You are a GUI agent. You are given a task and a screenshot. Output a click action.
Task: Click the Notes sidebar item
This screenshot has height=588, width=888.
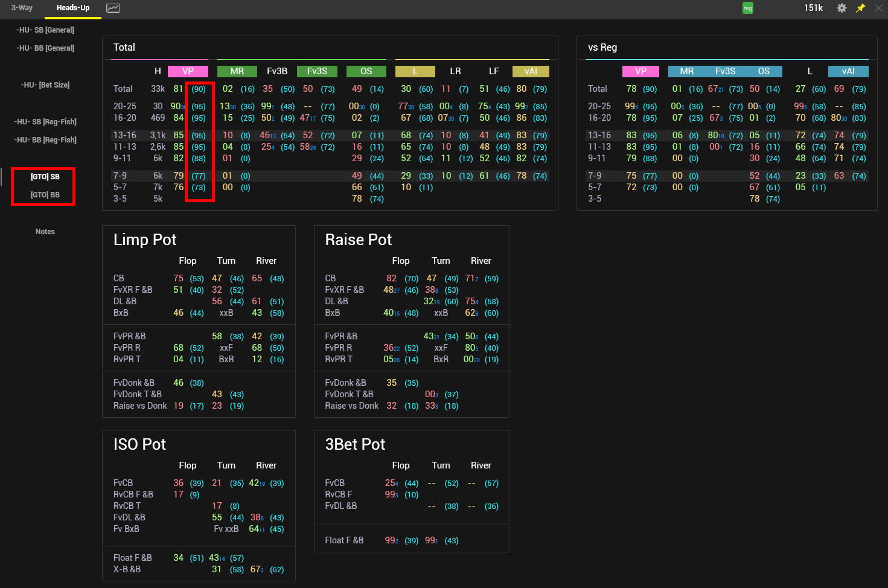tap(45, 232)
